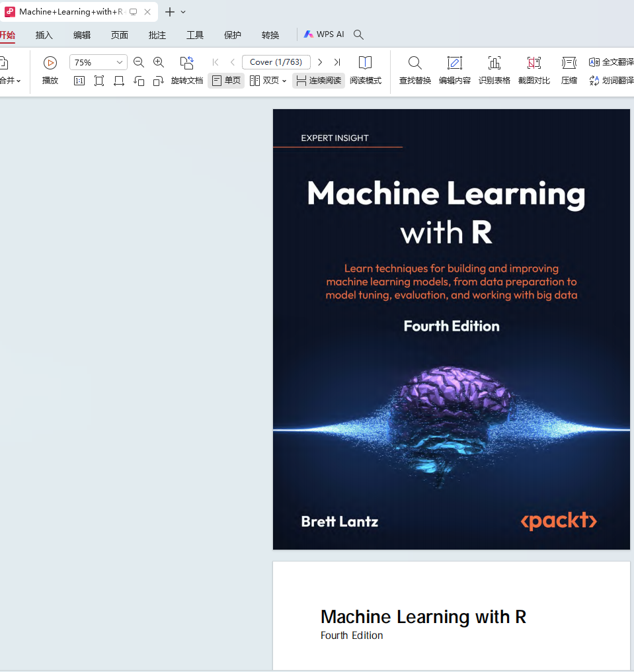This screenshot has height=672, width=634.
Task: Expand the tab list chevron beside the plus
Action: click(x=183, y=12)
